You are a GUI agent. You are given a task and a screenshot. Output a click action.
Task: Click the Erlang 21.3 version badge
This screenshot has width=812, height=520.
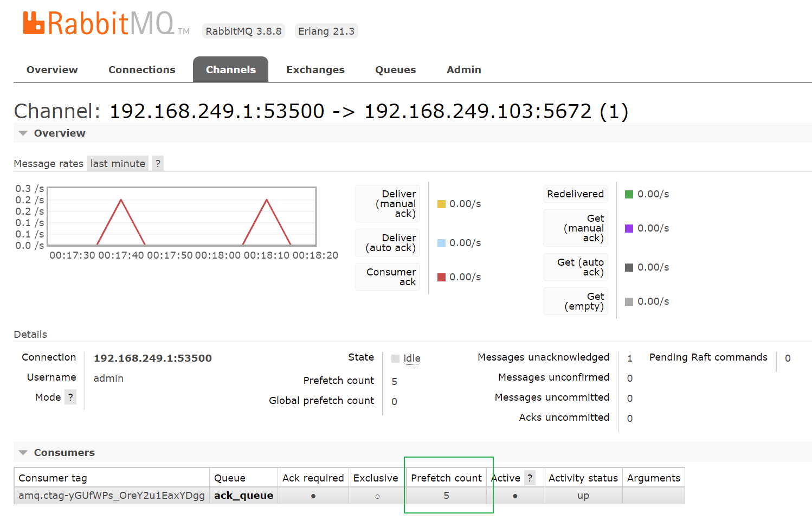326,31
